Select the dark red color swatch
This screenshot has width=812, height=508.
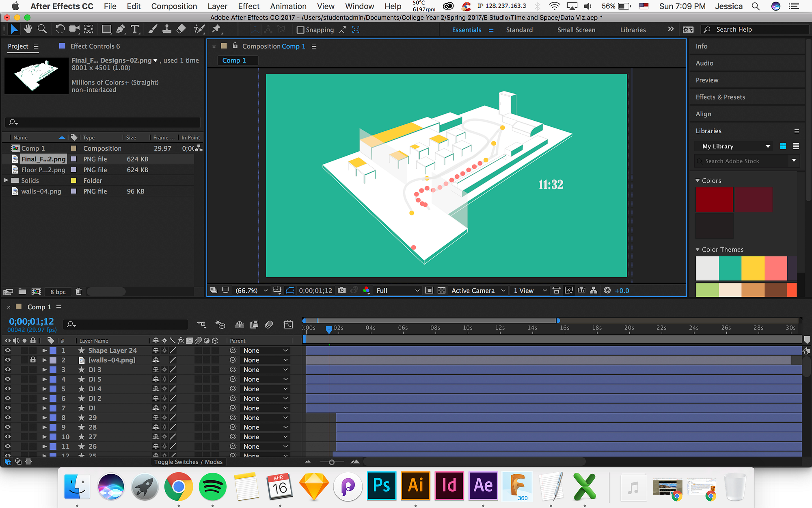coord(714,200)
